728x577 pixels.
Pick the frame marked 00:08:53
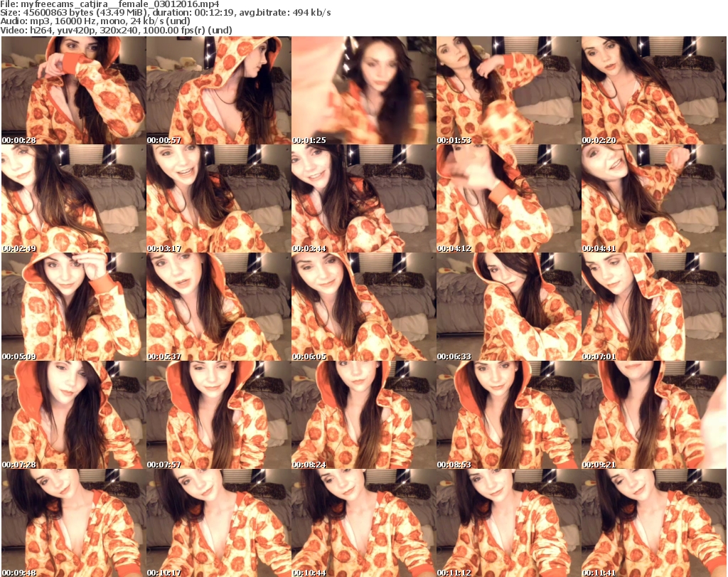(x=509, y=415)
